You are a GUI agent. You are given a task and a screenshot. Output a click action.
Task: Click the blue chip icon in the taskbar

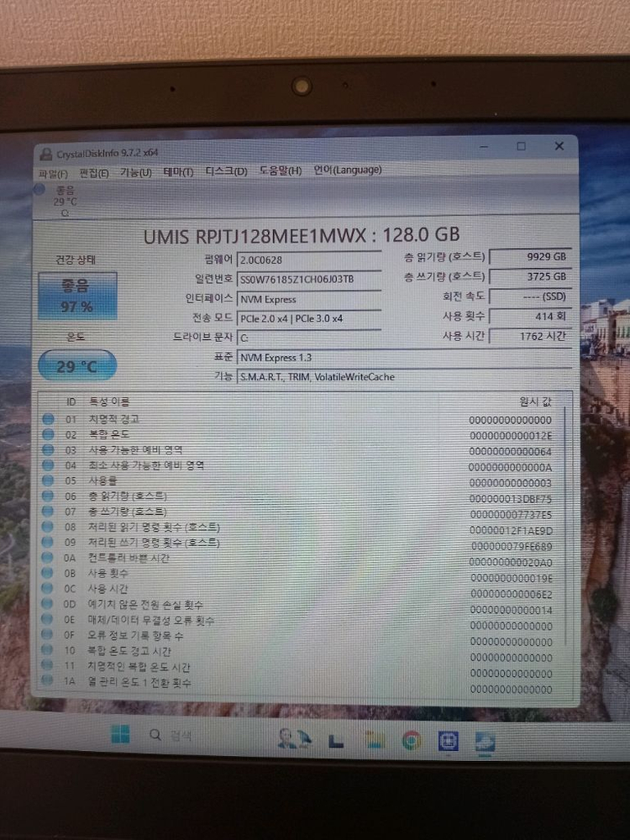tap(448, 742)
